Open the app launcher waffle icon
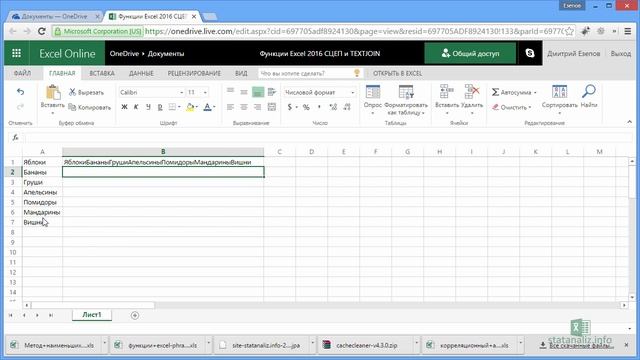The width and height of the screenshot is (640, 360). pyautogui.click(x=16, y=53)
